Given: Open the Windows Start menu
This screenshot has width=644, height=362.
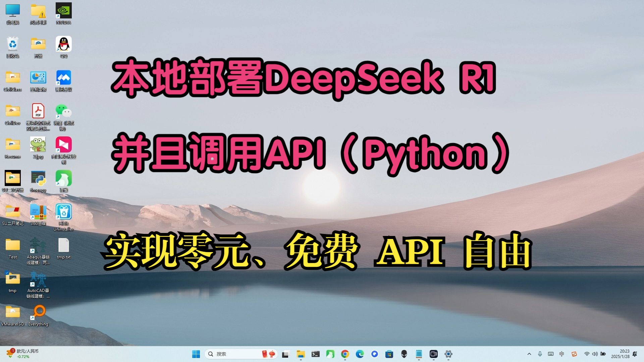Looking at the screenshot, I should coord(196,354).
